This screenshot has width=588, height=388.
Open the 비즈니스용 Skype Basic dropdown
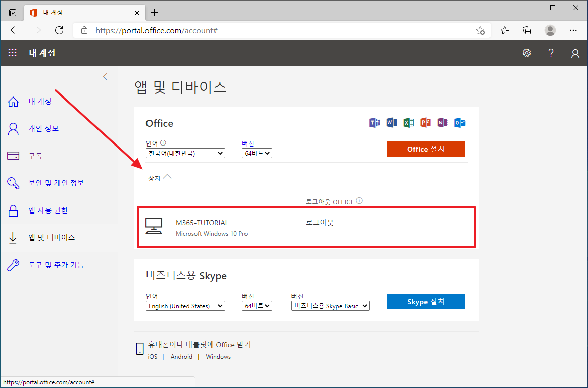click(330, 306)
